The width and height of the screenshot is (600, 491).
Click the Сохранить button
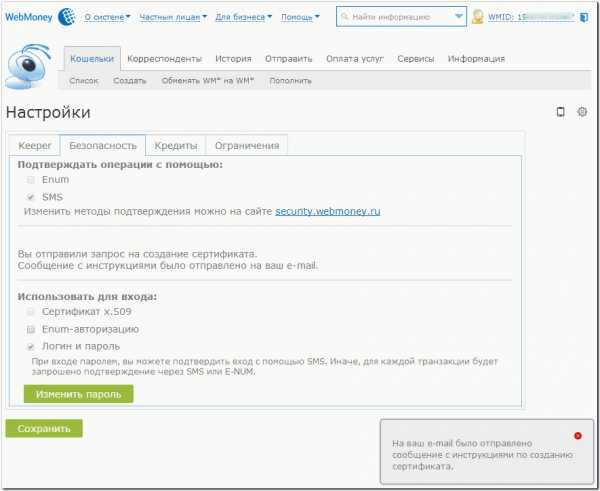(x=44, y=429)
